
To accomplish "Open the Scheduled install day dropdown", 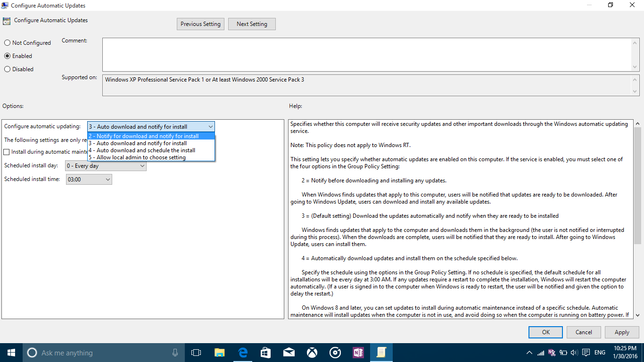I will tap(106, 166).
